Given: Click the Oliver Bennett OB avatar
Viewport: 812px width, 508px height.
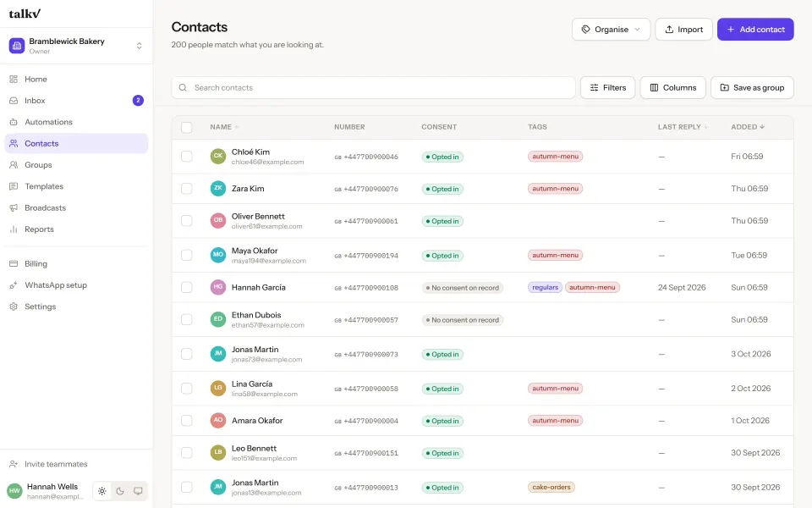Looking at the screenshot, I should pyautogui.click(x=218, y=220).
